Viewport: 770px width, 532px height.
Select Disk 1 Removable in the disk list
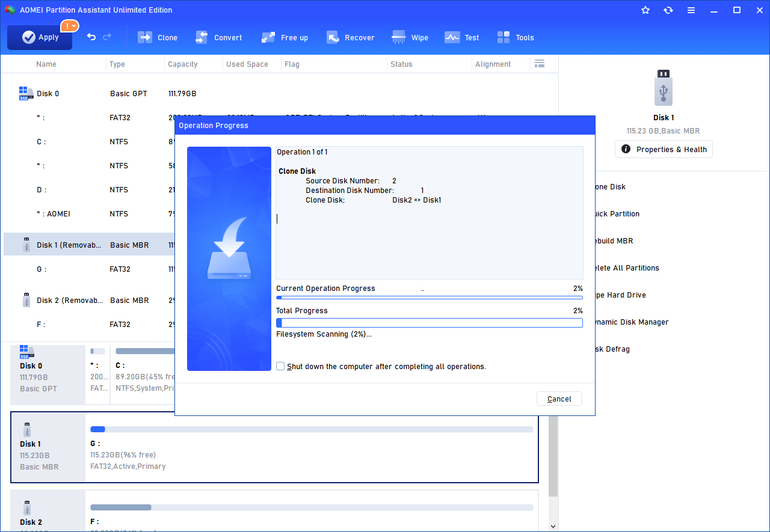(69, 245)
